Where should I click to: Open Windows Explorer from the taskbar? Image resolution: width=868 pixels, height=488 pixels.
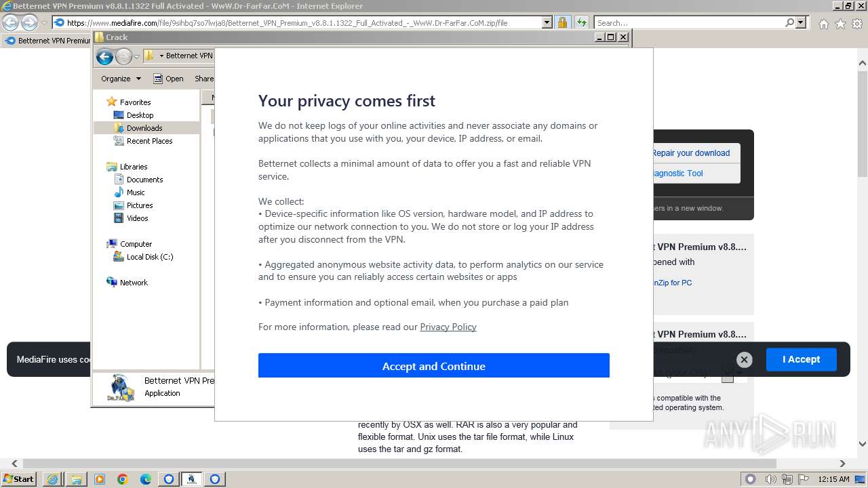coord(76,479)
